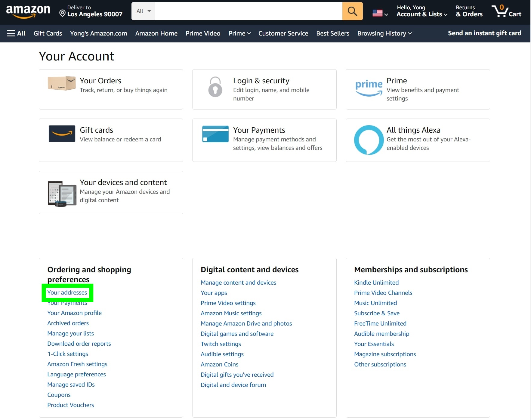
Task: Click the Alexa ring icon
Action: [369, 140]
